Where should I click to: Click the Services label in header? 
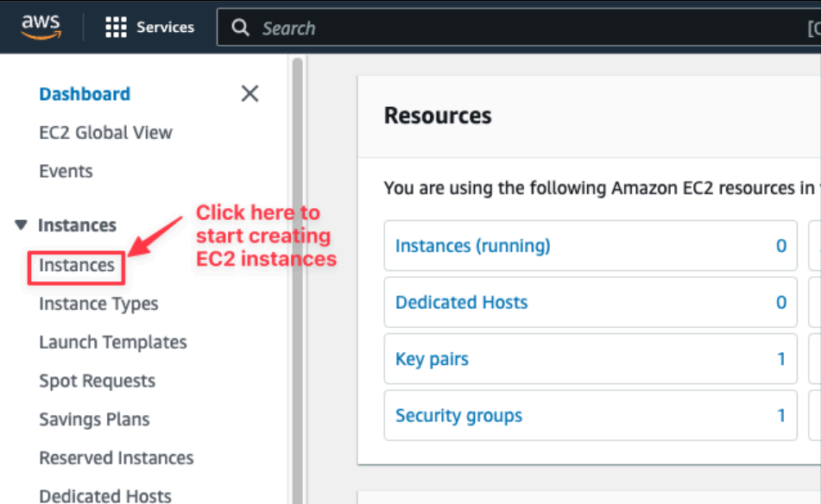pos(165,28)
